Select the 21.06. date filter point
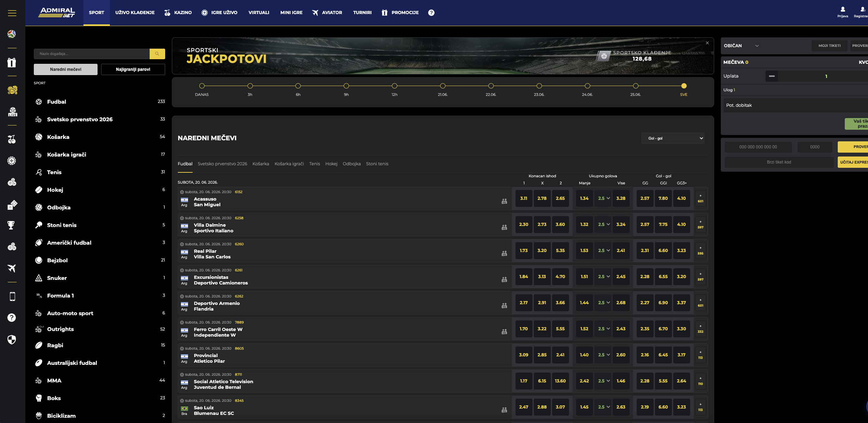Screen dimensions: 868x423 (443, 86)
